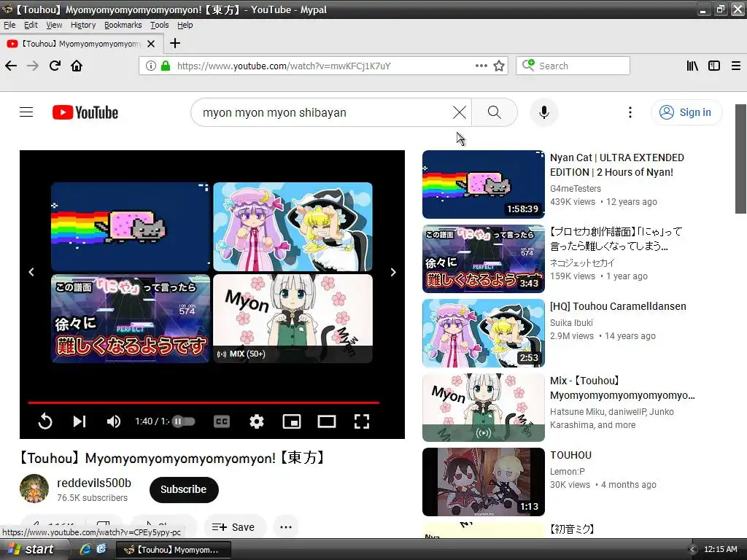Enable miniplayer mode
747x560 pixels.
(292, 421)
